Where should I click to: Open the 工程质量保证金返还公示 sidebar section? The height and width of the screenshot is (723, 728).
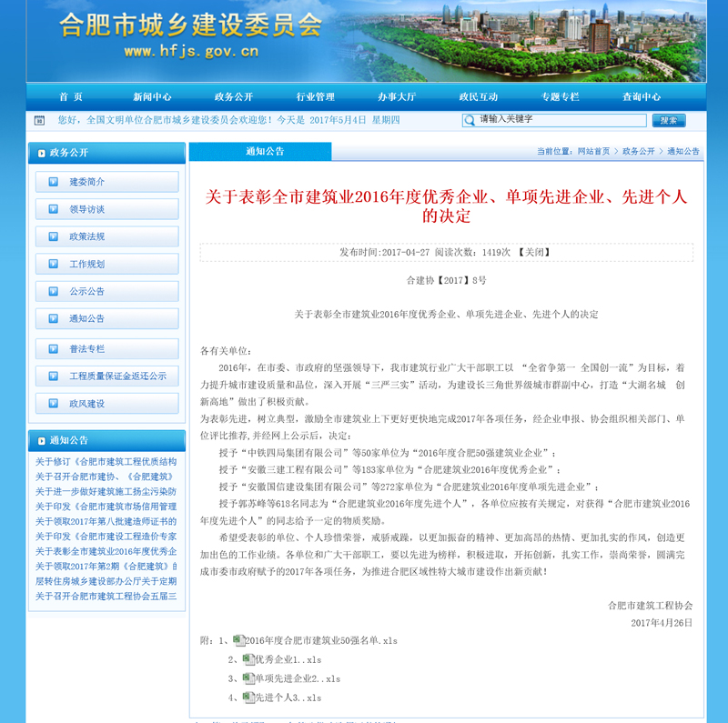[117, 376]
